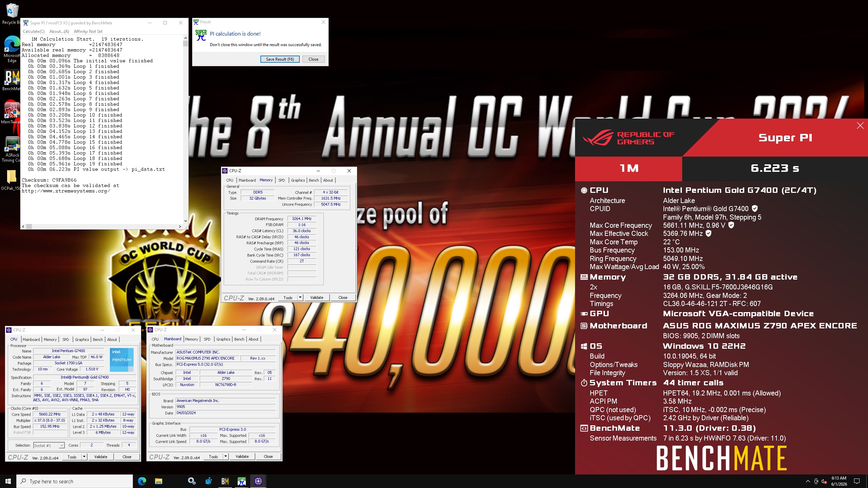Click the Tools button in CPU-Z Memory window

tap(288, 298)
